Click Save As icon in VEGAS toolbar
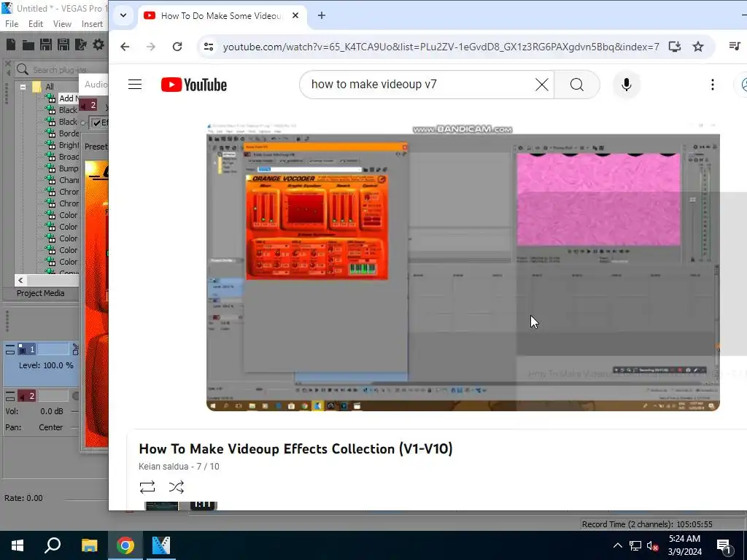The image size is (747, 560). tap(63, 44)
